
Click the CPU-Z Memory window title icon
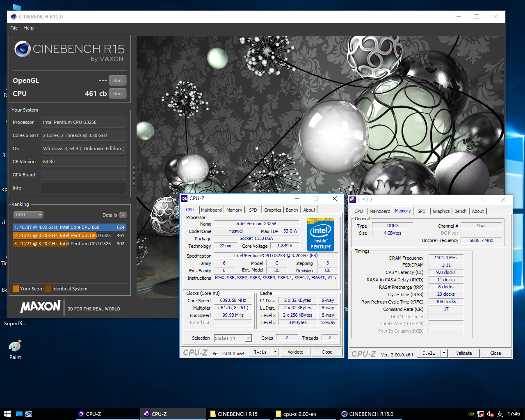point(353,200)
